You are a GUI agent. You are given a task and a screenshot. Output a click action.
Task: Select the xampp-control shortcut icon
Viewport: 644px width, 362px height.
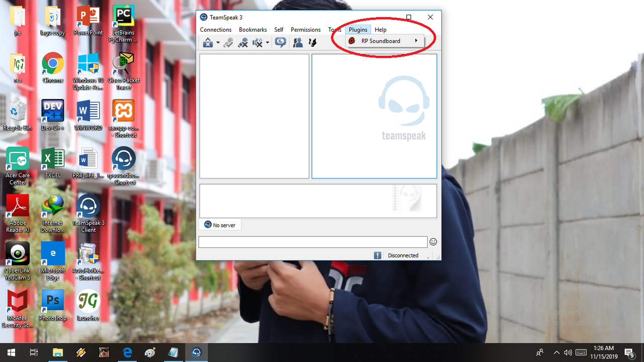123,119
